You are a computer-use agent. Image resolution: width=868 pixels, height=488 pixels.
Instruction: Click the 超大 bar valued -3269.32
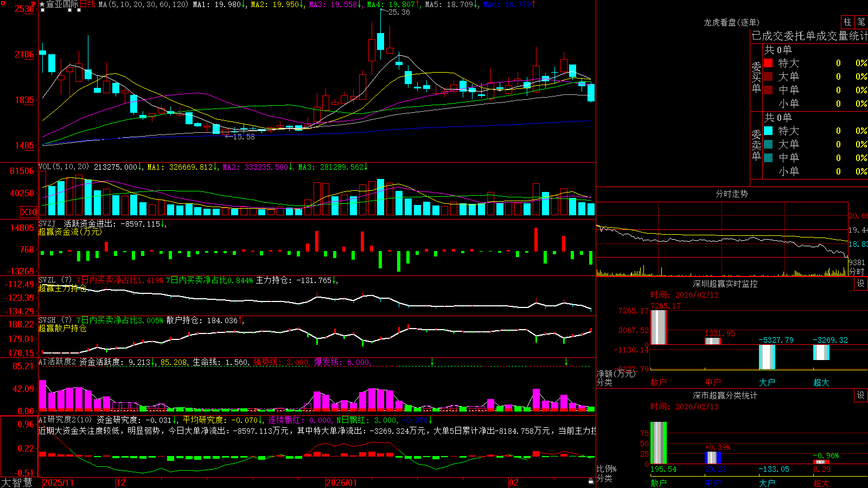coord(821,352)
